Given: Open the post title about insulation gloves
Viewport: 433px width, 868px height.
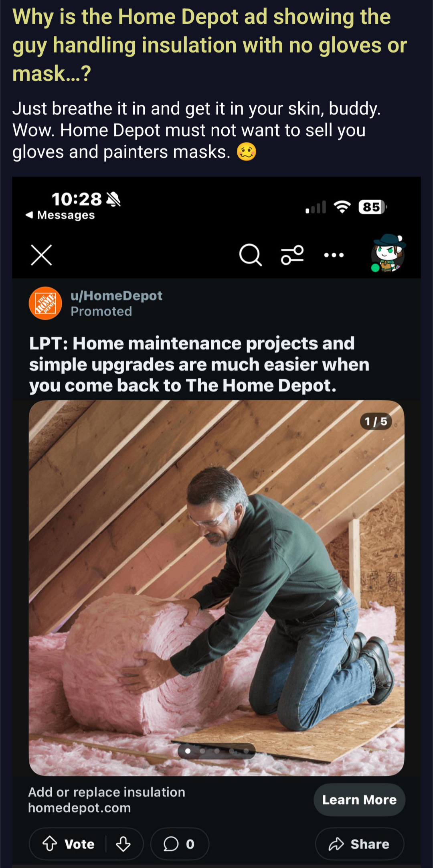Looking at the screenshot, I should 209,45.
